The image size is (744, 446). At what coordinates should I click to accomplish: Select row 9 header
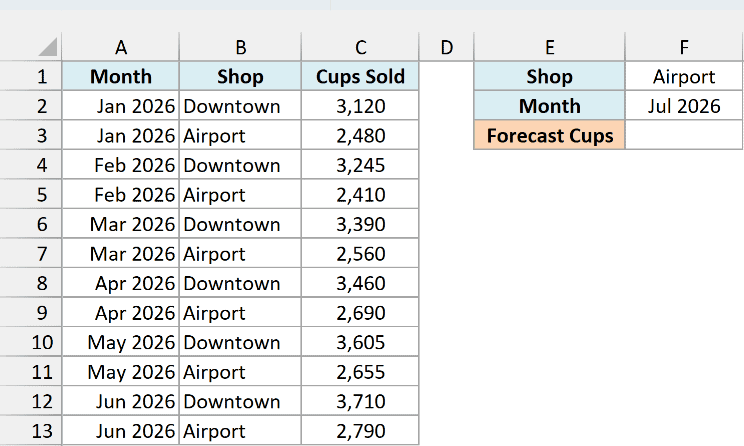[31, 313]
